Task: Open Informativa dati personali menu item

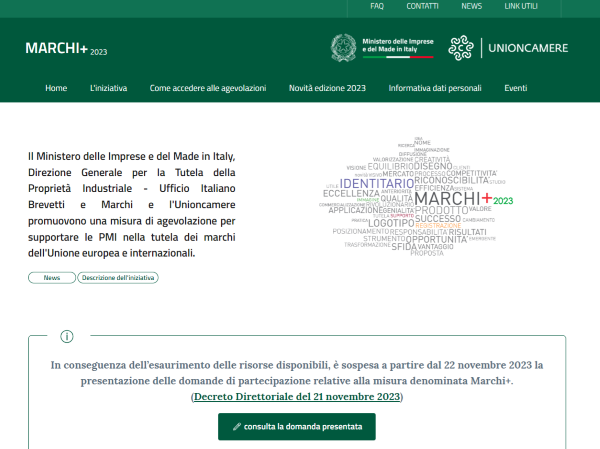Action: click(x=435, y=88)
